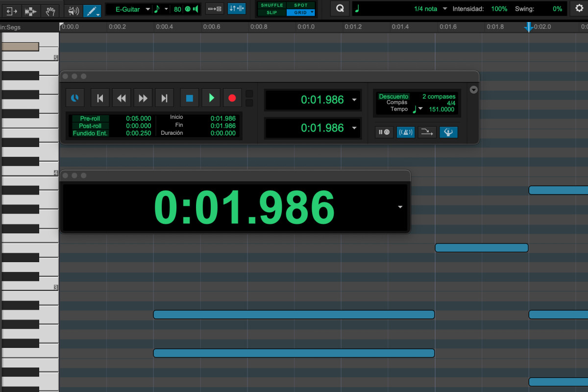588x392 pixels.
Task: Click the blue playhead marker on the ruler
Action: (x=529, y=27)
